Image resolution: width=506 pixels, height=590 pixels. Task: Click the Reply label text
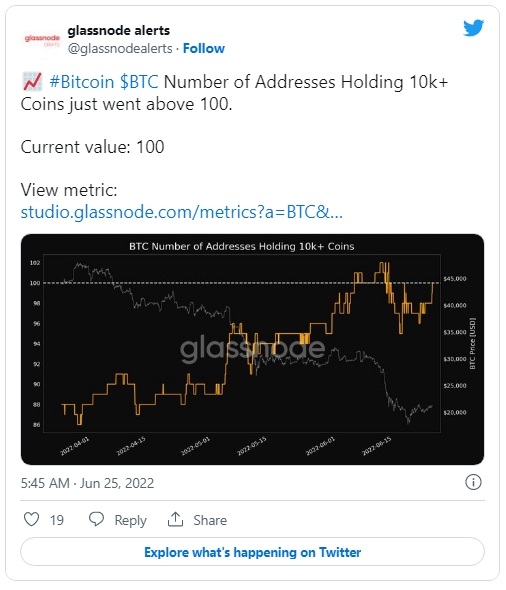[x=130, y=520]
